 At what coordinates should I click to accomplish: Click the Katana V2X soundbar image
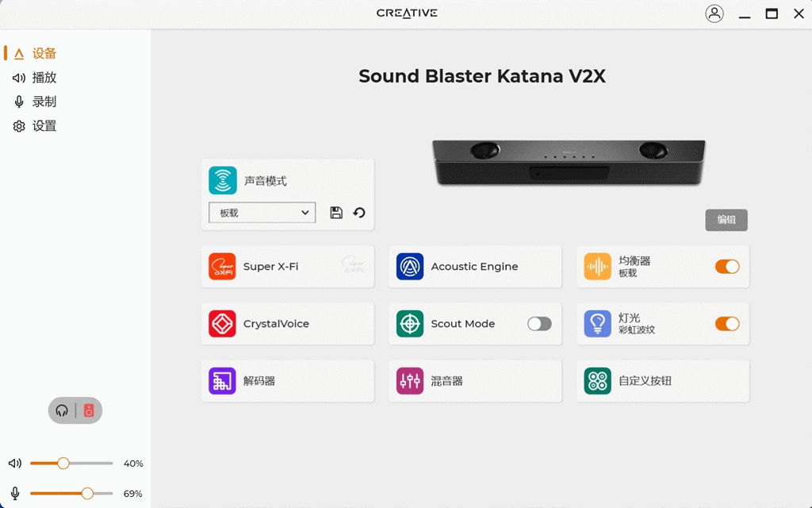point(569,162)
